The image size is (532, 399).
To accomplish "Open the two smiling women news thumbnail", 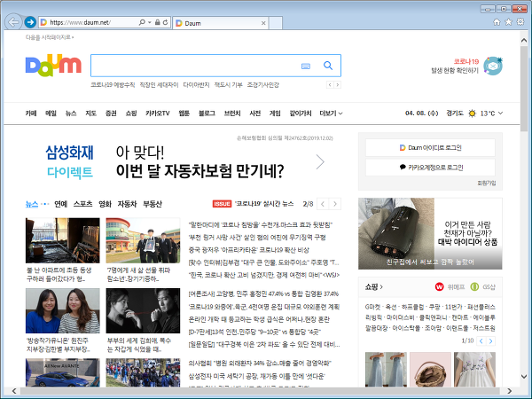I will 63,311.
